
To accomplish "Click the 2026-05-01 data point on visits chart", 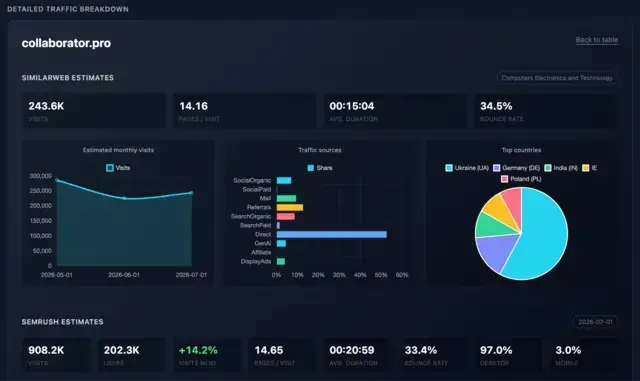I will [x=57, y=180].
